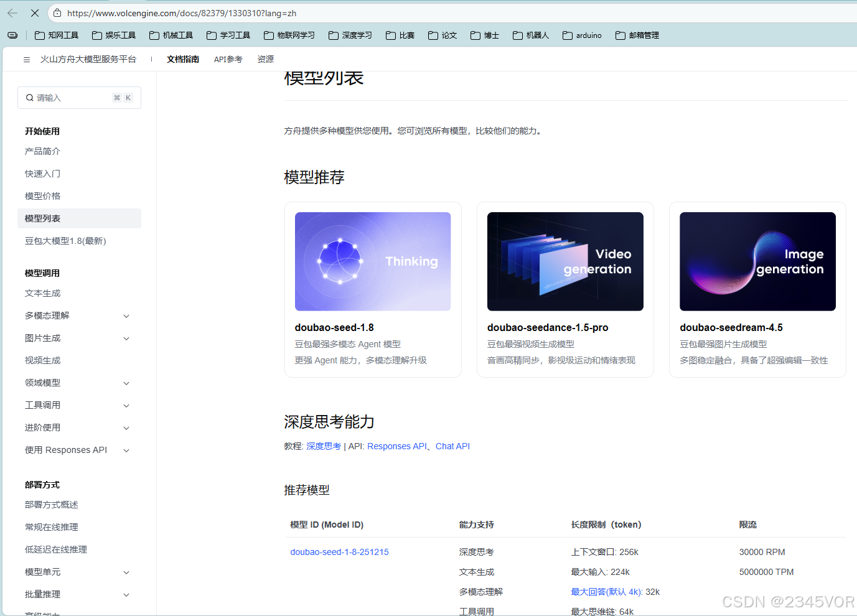
Task: Open the 最大回答(默认 4k) link
Action: tap(607, 592)
